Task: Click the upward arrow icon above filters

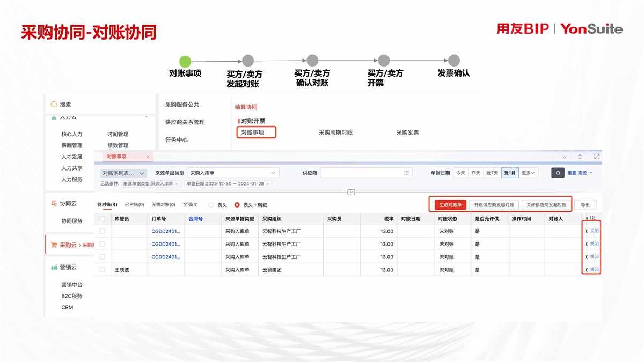Action: (x=580, y=157)
